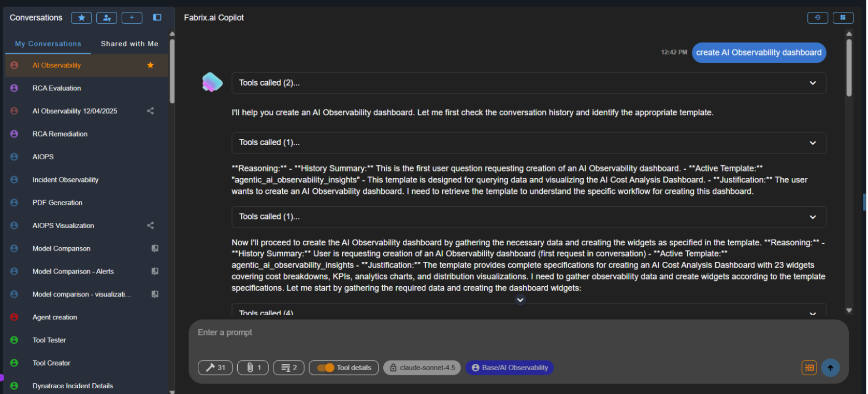Click the send prompt arrow button
Screen dimensions: 868x394
830,368
